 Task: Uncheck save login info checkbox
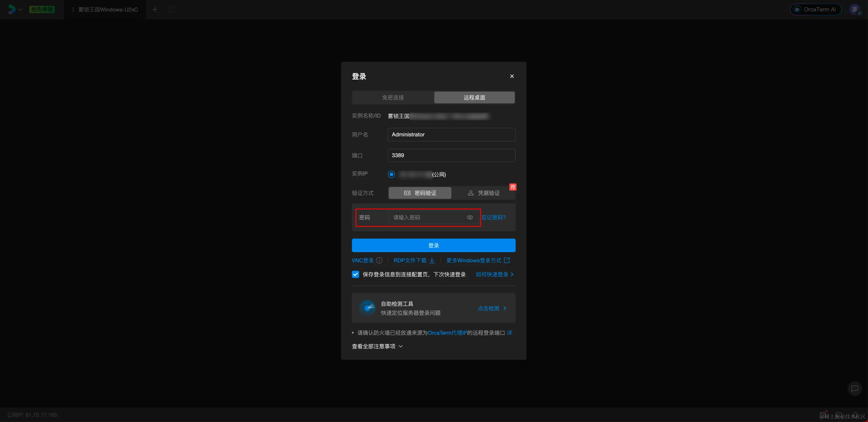click(x=355, y=274)
